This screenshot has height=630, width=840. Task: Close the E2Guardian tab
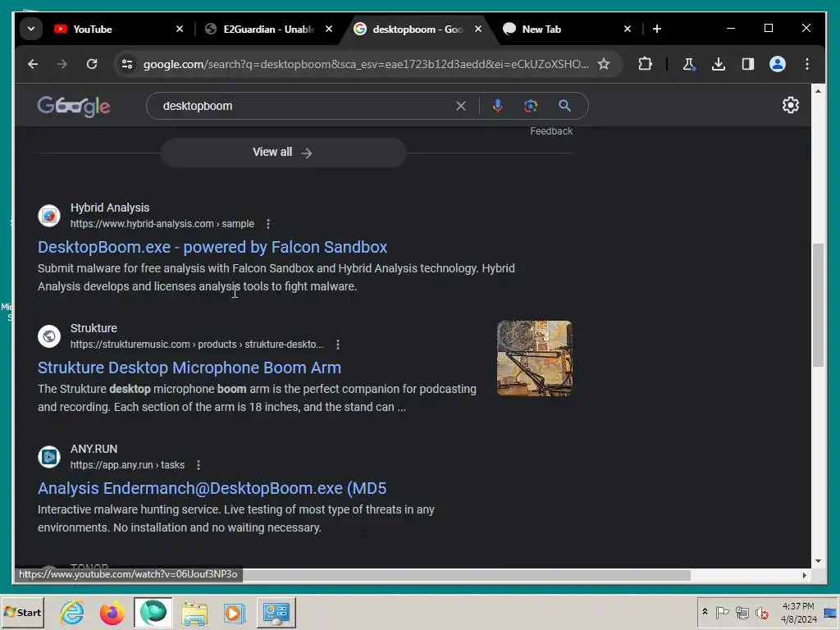click(329, 29)
